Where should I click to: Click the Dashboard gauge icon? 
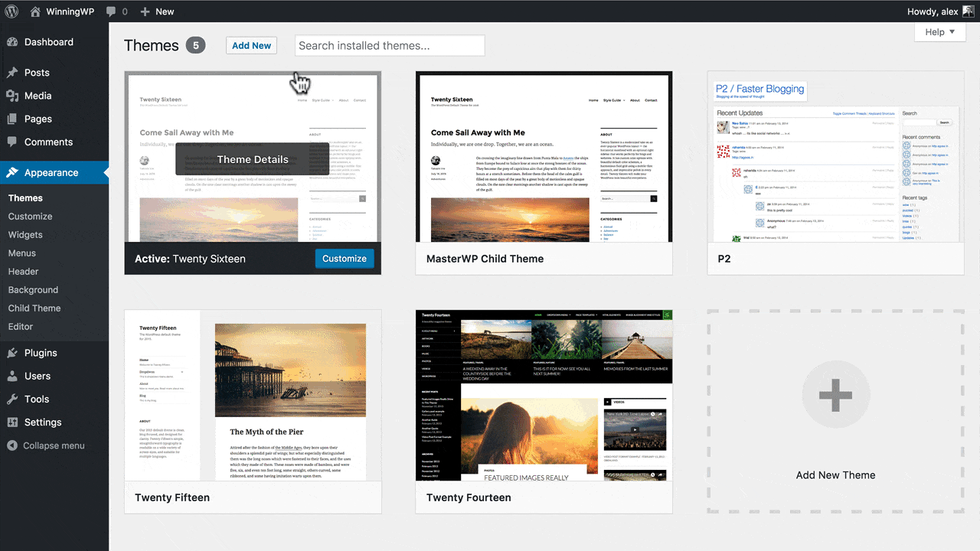[12, 42]
